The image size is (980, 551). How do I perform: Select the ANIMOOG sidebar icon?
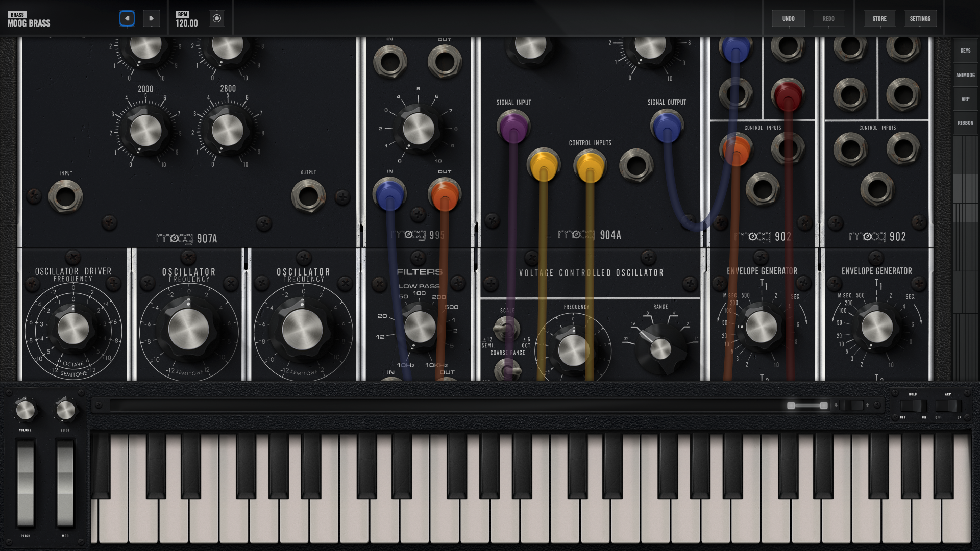tap(967, 74)
